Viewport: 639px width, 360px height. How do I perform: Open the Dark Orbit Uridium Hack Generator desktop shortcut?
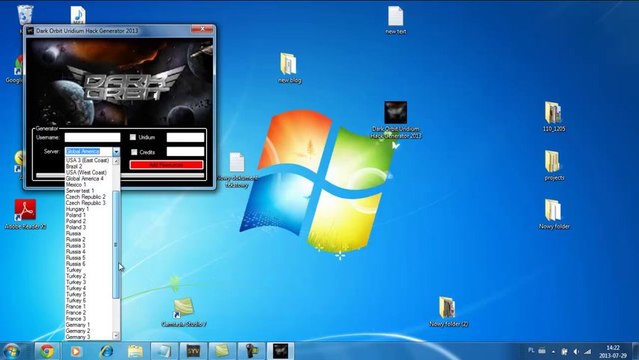(x=396, y=120)
